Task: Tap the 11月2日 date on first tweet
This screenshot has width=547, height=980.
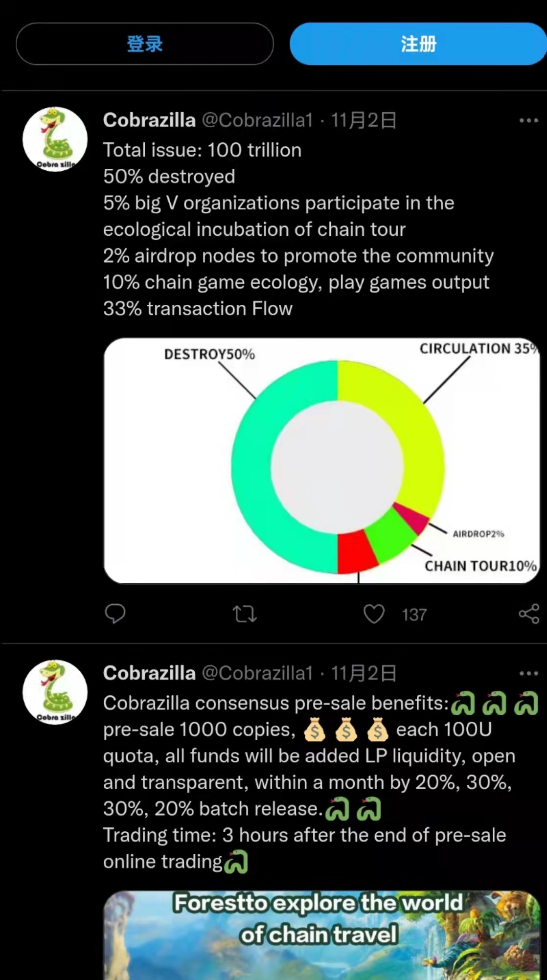Action: [x=364, y=120]
